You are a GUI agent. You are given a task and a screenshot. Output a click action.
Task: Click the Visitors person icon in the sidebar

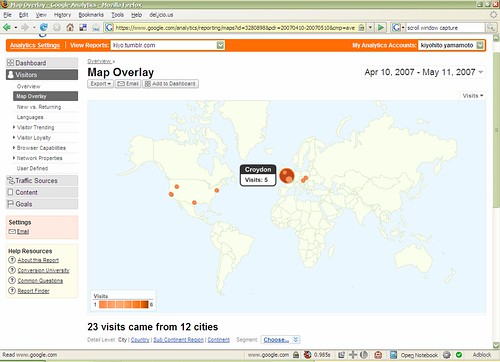[11, 75]
